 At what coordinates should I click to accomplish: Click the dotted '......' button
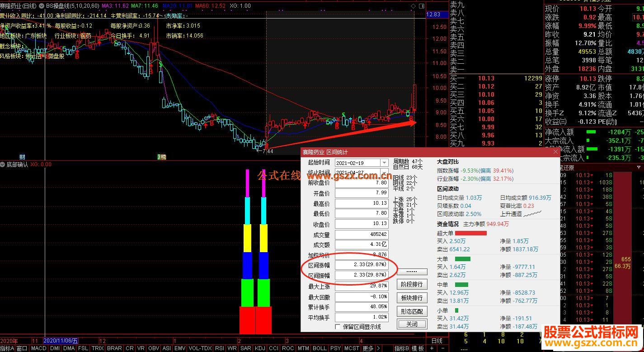click(412, 272)
